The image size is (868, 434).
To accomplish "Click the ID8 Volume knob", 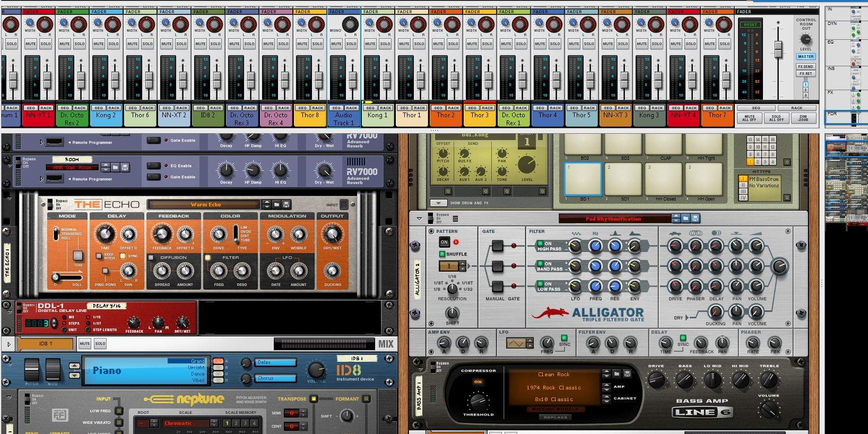I will tap(316, 370).
